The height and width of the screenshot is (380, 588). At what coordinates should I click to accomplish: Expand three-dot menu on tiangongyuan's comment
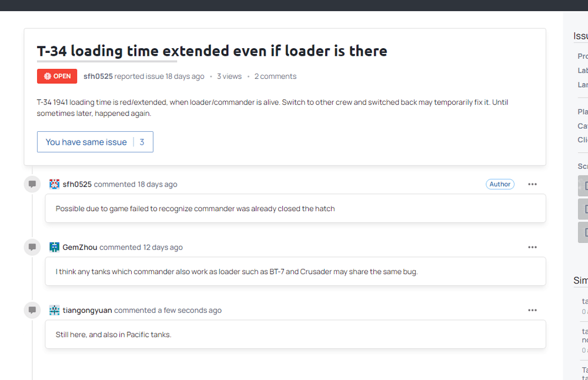tap(533, 310)
